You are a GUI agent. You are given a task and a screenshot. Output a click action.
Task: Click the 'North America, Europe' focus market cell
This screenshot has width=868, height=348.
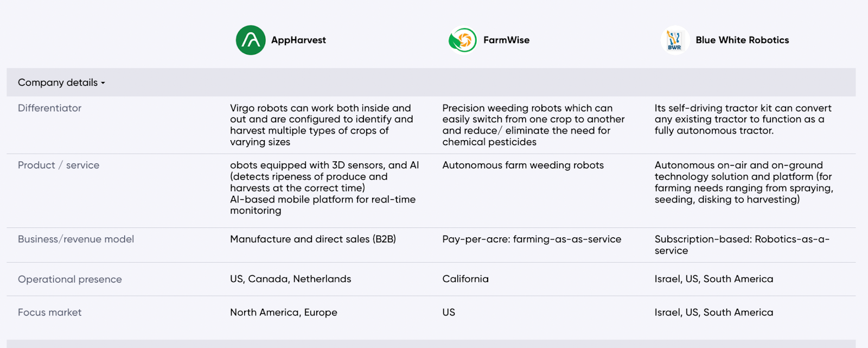[284, 313]
